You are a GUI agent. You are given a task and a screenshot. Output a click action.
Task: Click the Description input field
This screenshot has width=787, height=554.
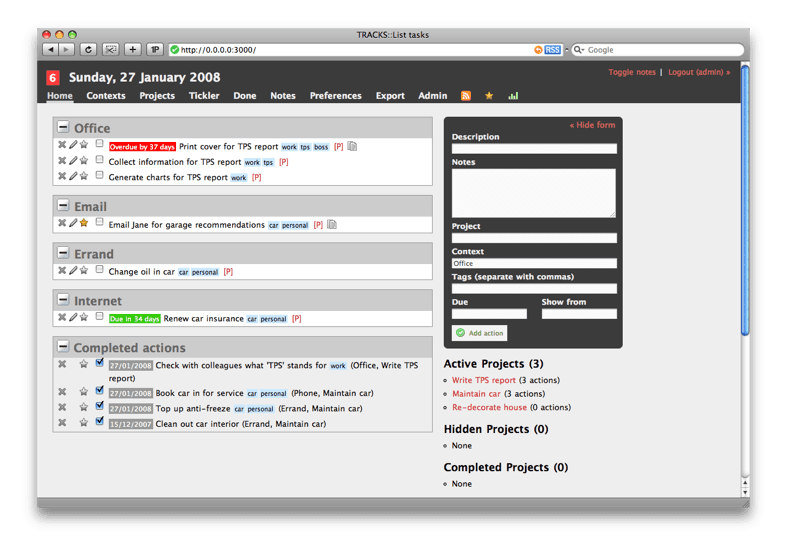click(x=534, y=149)
